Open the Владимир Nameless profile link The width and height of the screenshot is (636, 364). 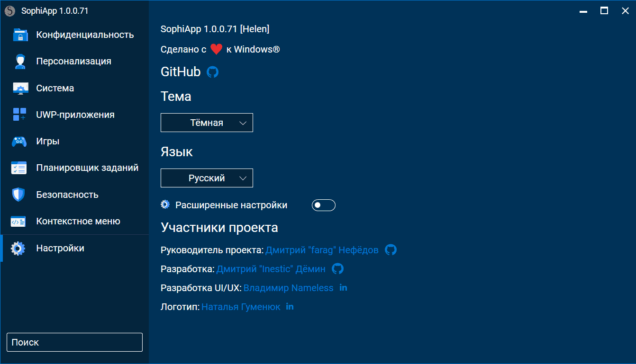click(289, 288)
